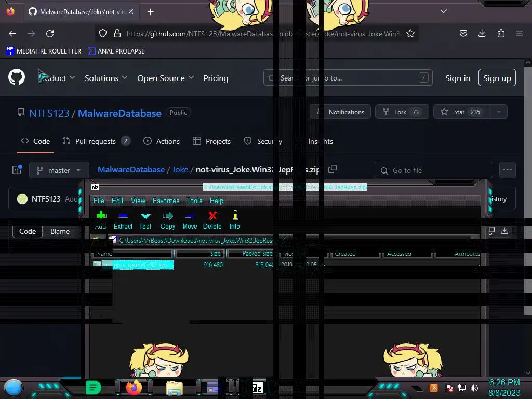
Task: Bookmark this page with the star icon
Action: [x=410, y=34]
